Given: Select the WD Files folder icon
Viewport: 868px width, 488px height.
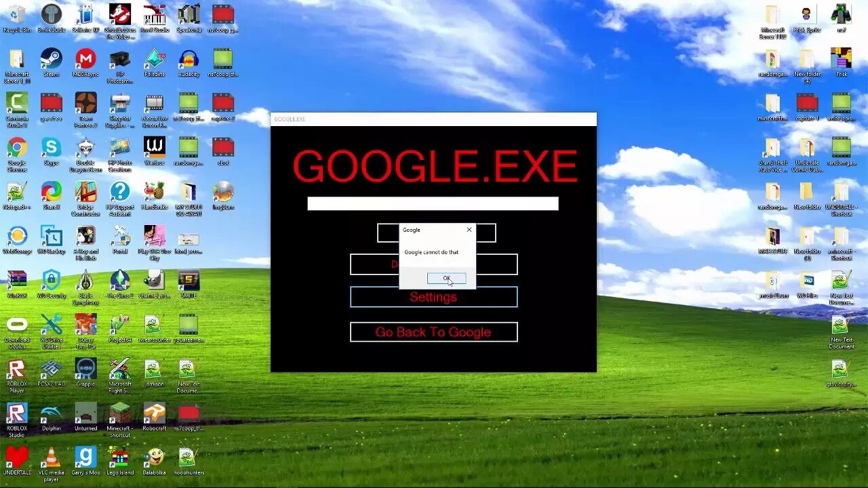Looking at the screenshot, I should (x=807, y=285).
